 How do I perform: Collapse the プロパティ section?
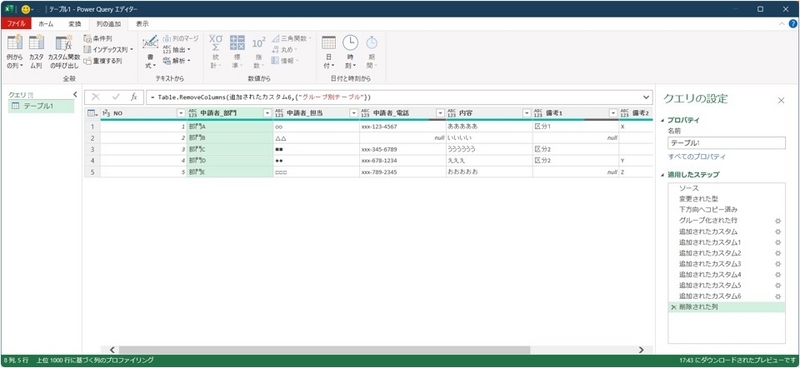(663, 120)
